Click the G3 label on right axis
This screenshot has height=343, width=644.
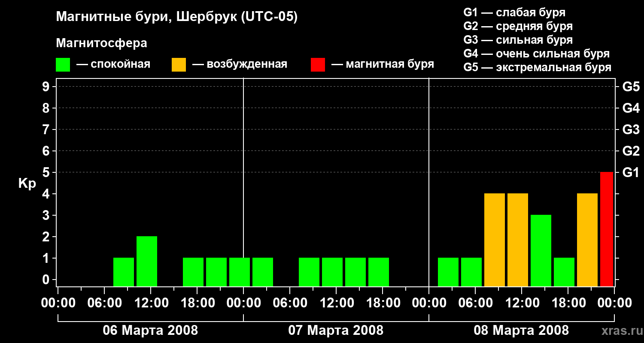coord(631,129)
